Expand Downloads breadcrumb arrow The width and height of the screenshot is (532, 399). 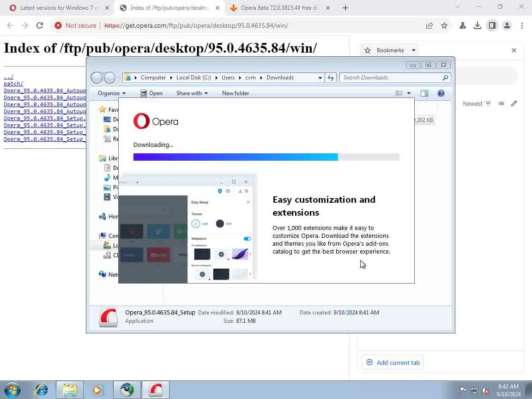click(261, 78)
